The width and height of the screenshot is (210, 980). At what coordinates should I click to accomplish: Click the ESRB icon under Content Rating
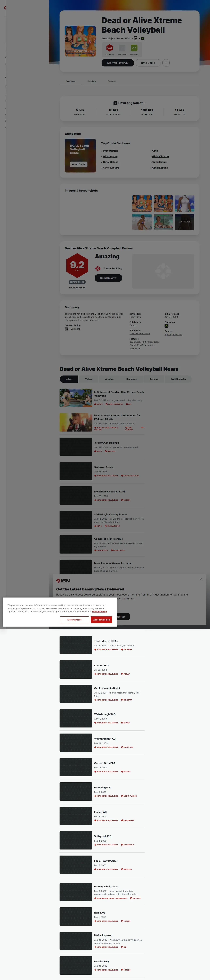tap(67, 329)
